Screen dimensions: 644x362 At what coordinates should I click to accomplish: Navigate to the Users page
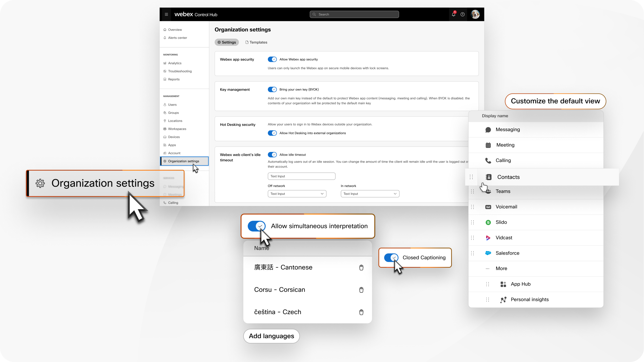pos(172,104)
